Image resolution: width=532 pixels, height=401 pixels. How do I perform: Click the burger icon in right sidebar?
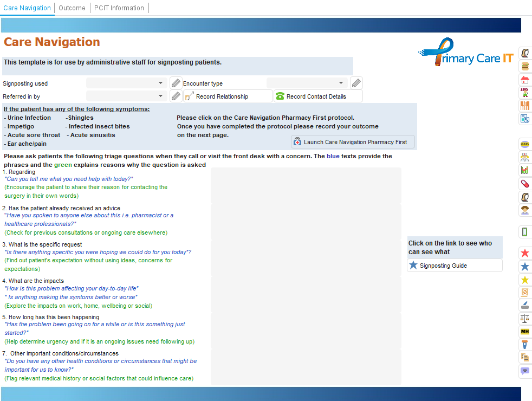[524, 66]
